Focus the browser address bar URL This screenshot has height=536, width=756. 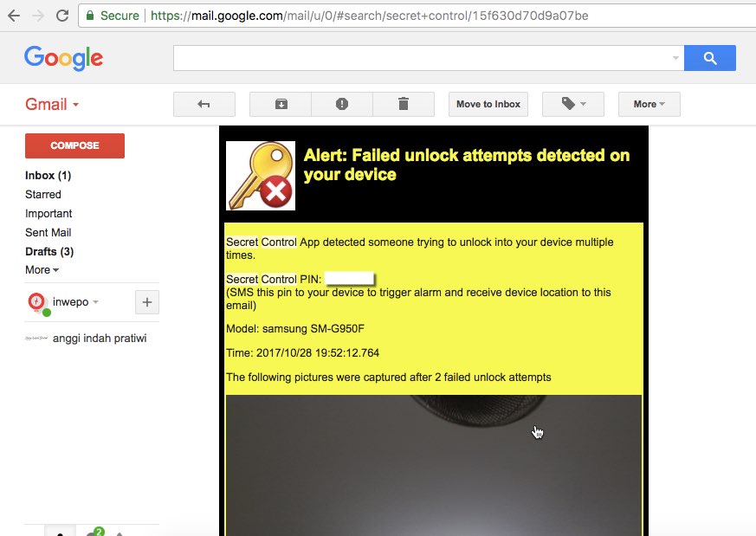(x=369, y=16)
